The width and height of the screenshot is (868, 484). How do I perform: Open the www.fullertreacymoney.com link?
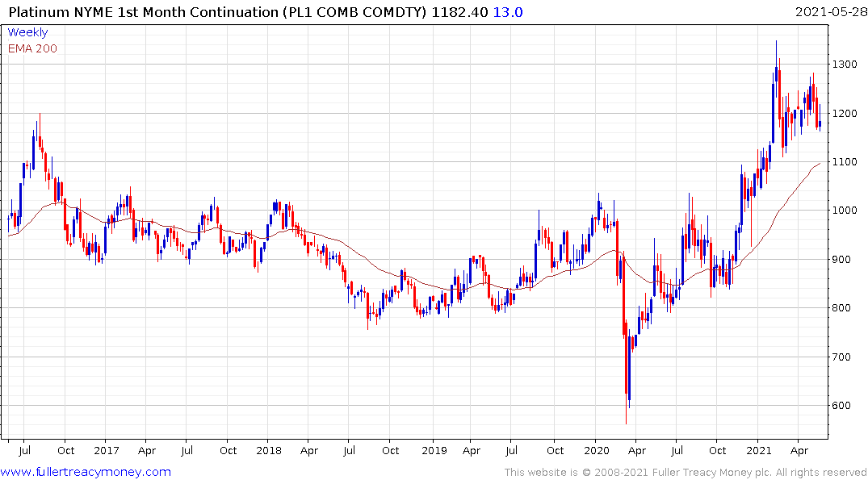point(86,472)
